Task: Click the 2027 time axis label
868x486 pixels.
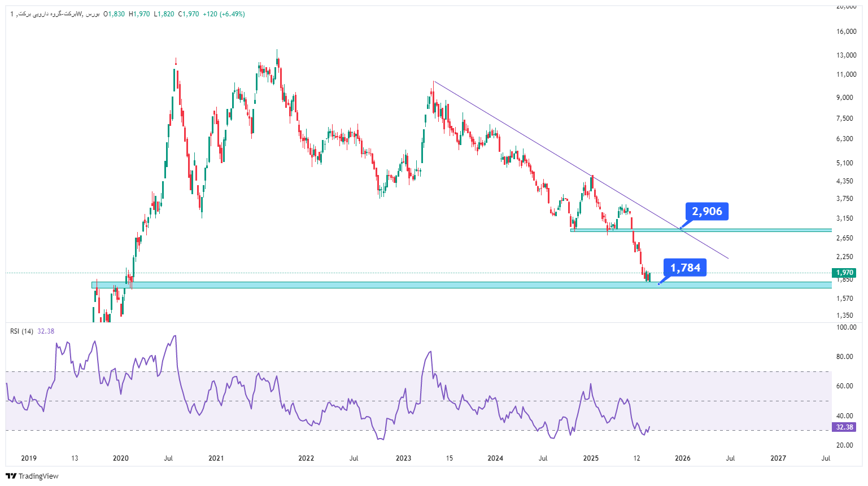Action: [x=778, y=458]
